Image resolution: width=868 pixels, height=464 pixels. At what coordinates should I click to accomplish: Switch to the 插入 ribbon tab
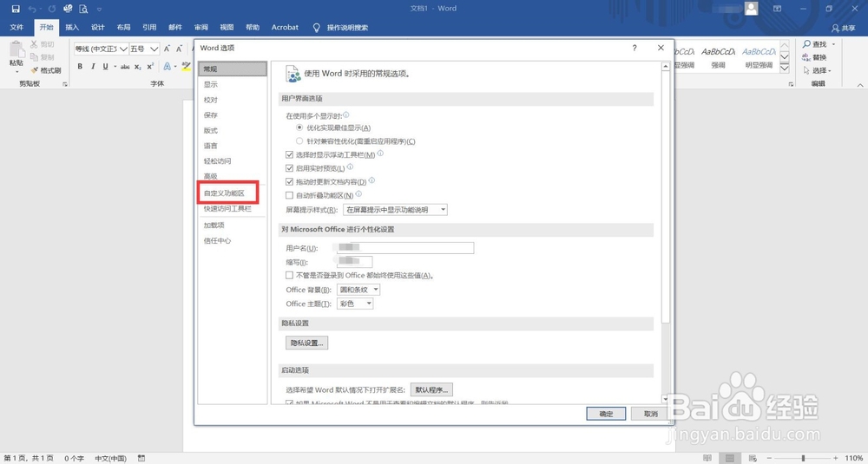pyautogui.click(x=72, y=27)
